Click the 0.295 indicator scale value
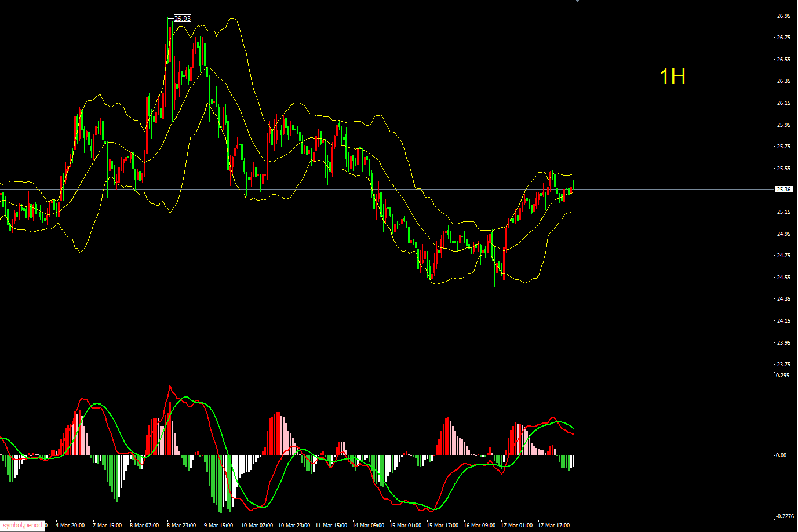 click(783, 376)
